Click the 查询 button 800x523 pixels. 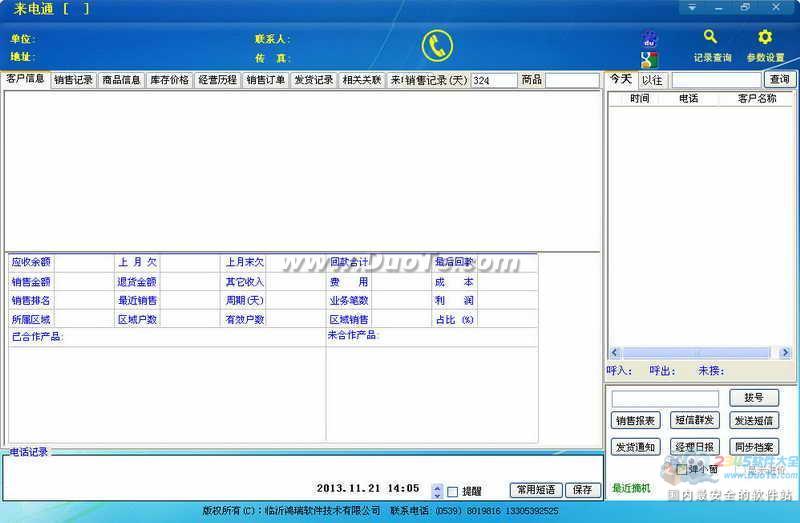[x=780, y=80]
